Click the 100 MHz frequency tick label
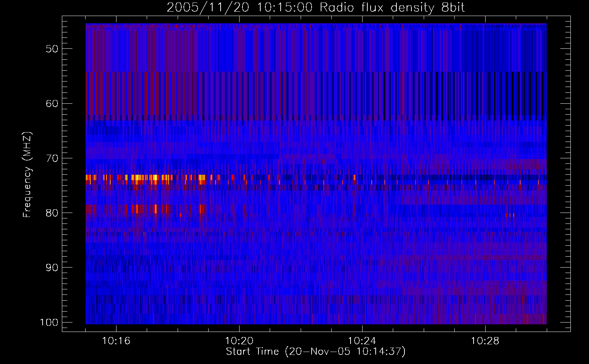This screenshot has height=364, width=589. (x=49, y=323)
